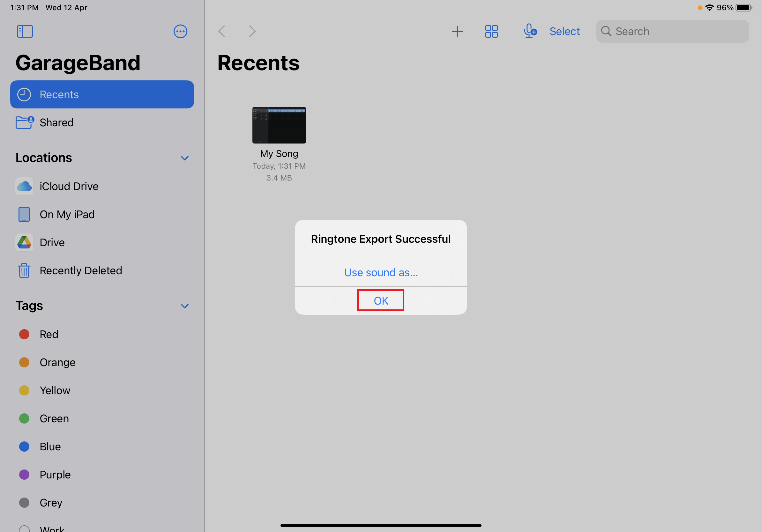Collapse the Tags section chevron
Screen dimensions: 762x532
pyautogui.click(x=184, y=306)
